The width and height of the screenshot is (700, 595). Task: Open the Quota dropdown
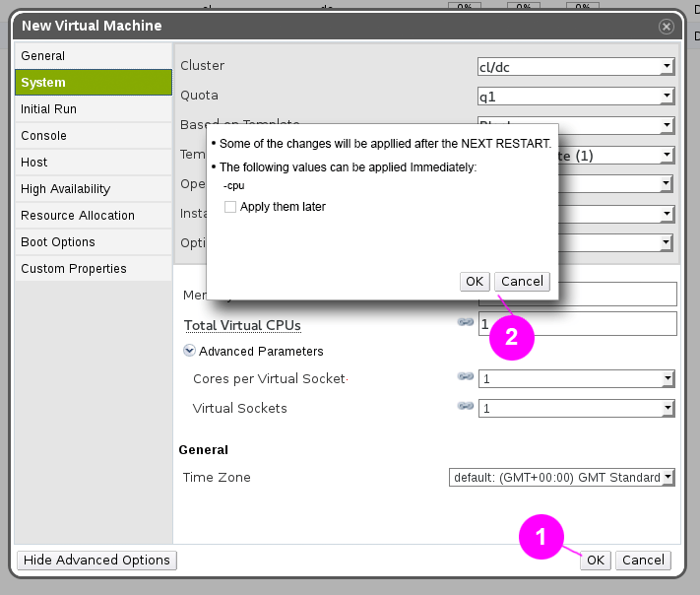click(575, 96)
